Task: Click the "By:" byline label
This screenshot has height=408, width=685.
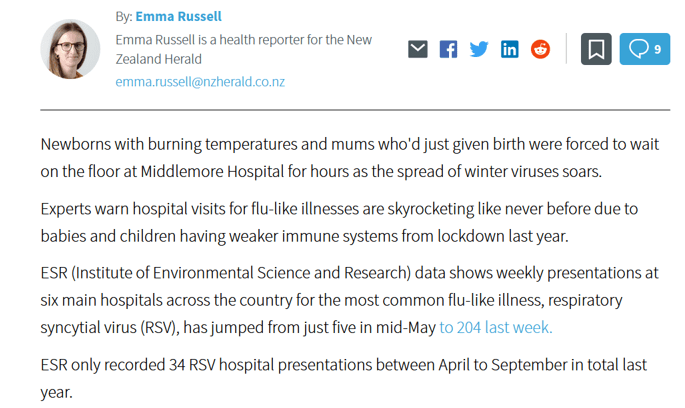Action: pos(124,16)
